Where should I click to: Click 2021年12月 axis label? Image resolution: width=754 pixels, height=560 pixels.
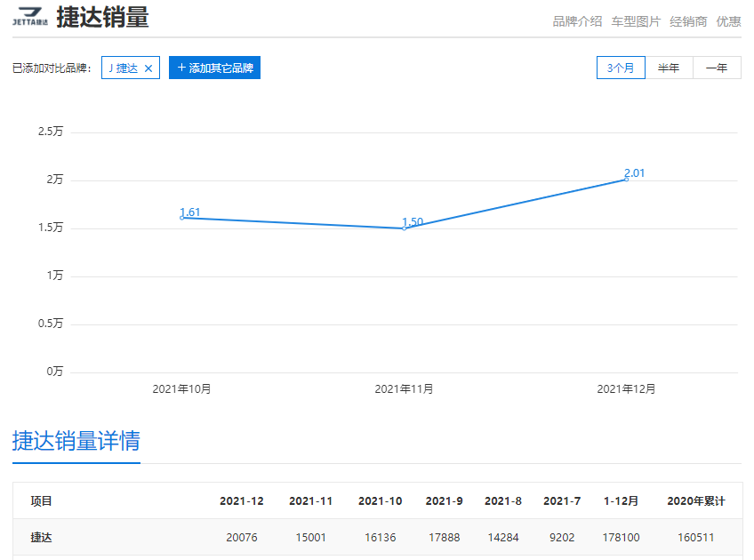point(626,388)
